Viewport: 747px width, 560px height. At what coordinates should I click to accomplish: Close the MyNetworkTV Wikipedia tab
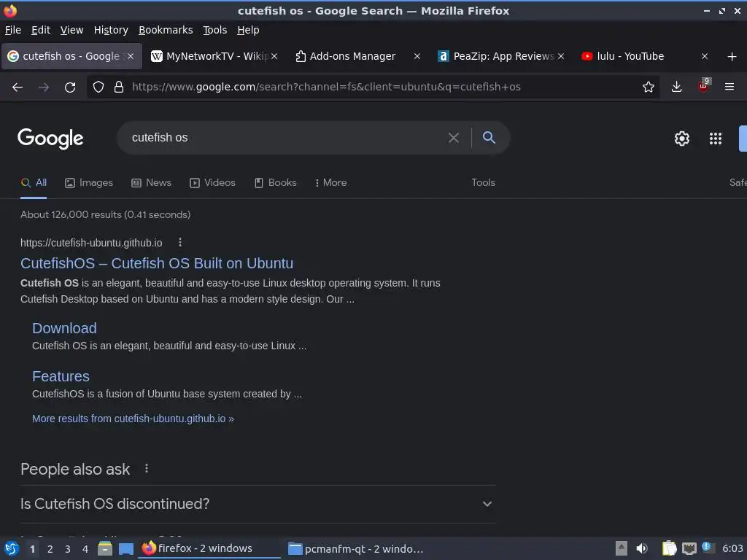(x=274, y=56)
